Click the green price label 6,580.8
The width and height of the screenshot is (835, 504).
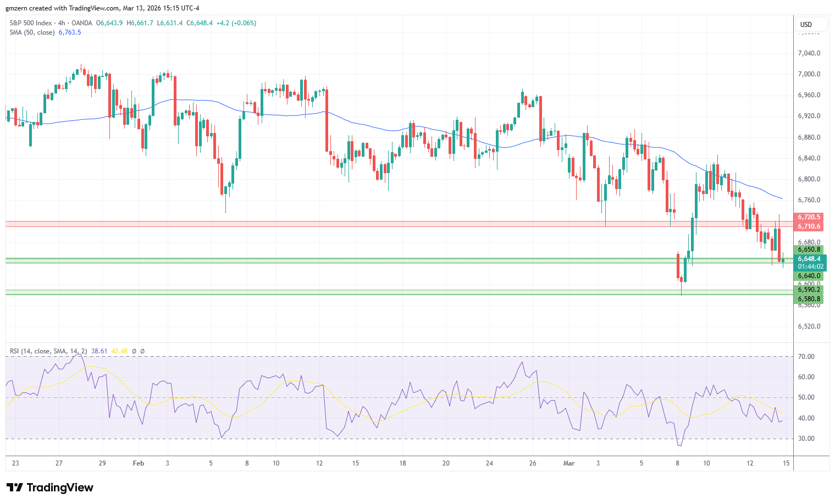coord(809,299)
